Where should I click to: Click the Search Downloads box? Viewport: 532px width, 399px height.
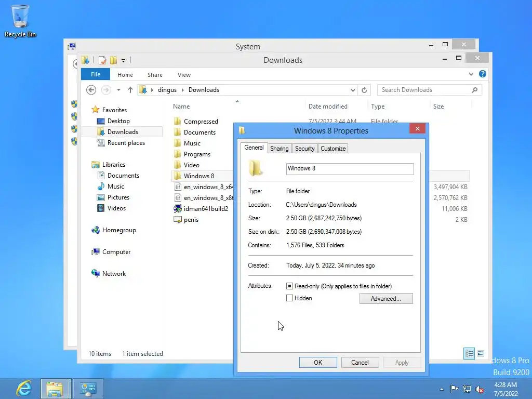pyautogui.click(x=423, y=90)
